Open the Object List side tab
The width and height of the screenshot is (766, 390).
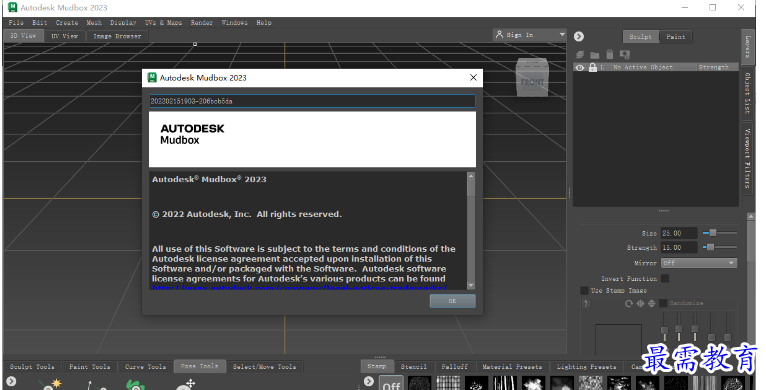click(747, 93)
